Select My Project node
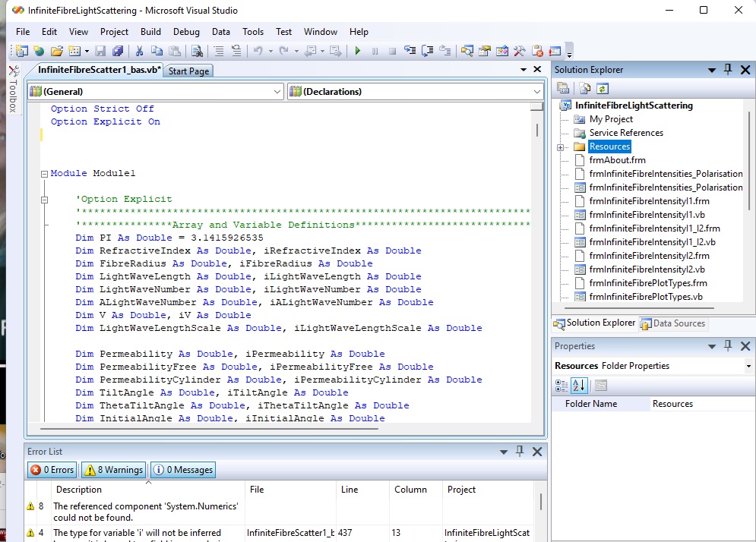756x542 pixels. click(611, 119)
